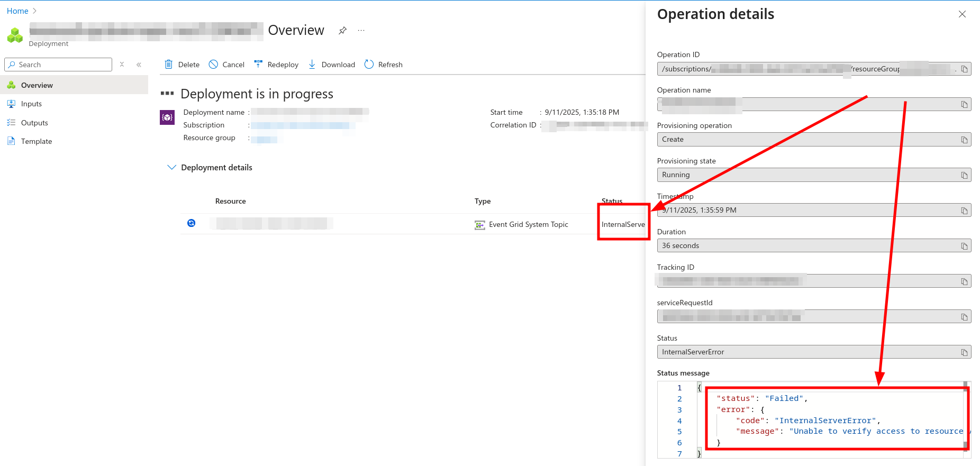
Task: Collapse the sidebar menu
Action: [x=139, y=65]
